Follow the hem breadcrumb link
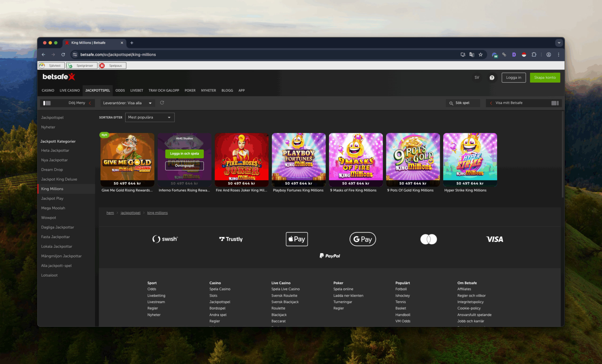Screen dimensions: 602x364 click(110, 213)
